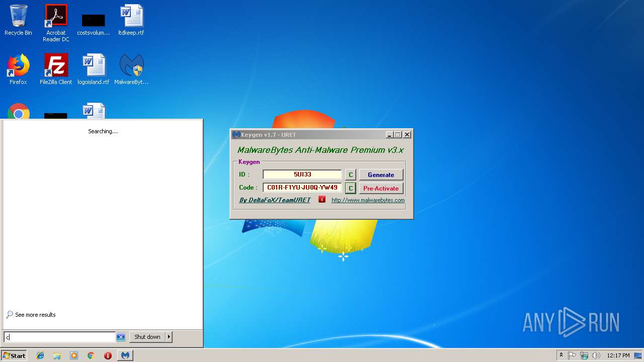The image size is (644, 362).
Task: Click the Show desktop button in the tray
Action: [638, 355]
